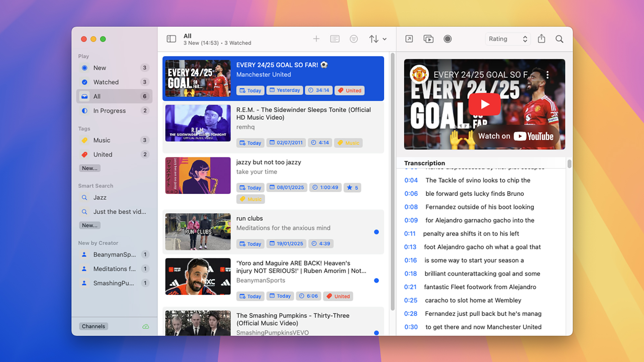Click the plus add video icon
The image size is (644, 362).
[x=316, y=39]
